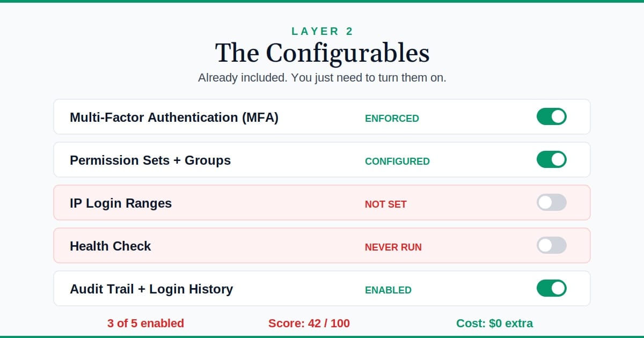Toggle off Audit Trail + Login History
Image resolution: width=644 pixels, height=338 pixels.
click(x=552, y=288)
